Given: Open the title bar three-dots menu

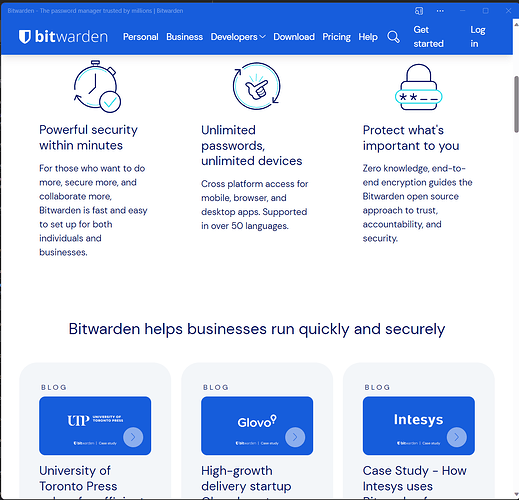Looking at the screenshot, I should coord(440,11).
